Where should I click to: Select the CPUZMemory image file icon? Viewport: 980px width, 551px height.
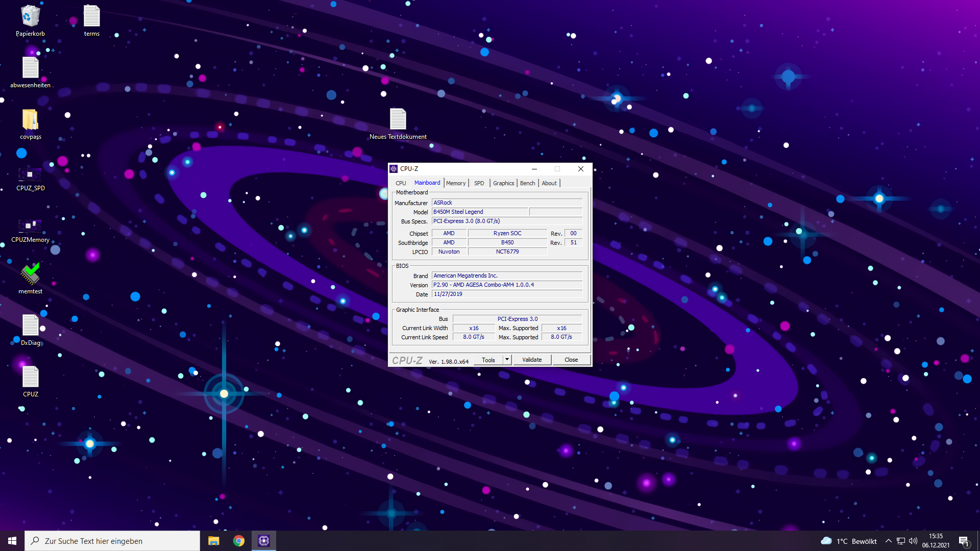30,225
